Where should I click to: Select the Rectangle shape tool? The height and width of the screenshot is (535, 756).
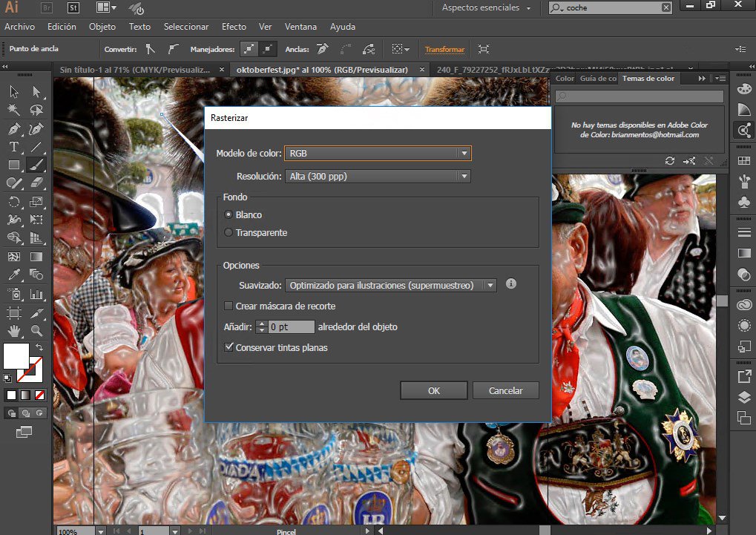click(13, 165)
